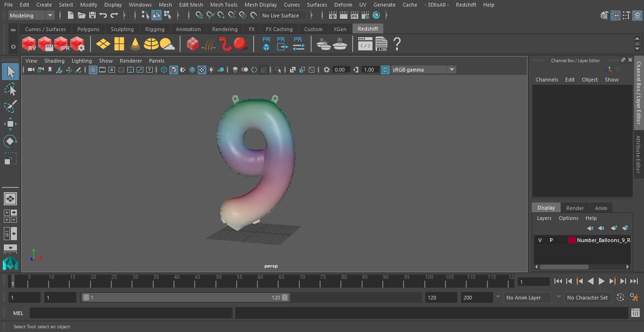644x332 pixels.
Task: Open Layers menu in Layer Editor
Action: (544, 218)
